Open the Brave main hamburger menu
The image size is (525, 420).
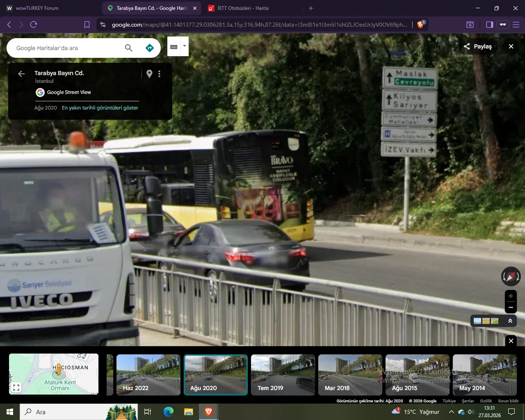tap(516, 25)
